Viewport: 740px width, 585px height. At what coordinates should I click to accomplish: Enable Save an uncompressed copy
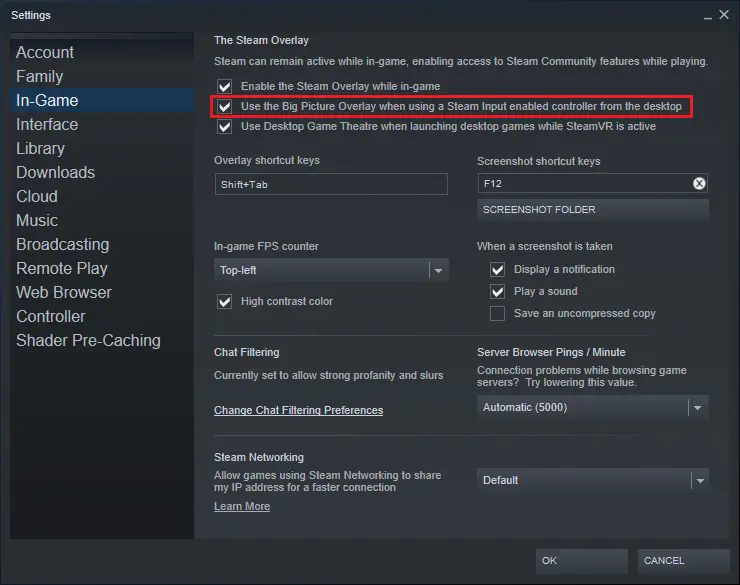[x=497, y=313]
